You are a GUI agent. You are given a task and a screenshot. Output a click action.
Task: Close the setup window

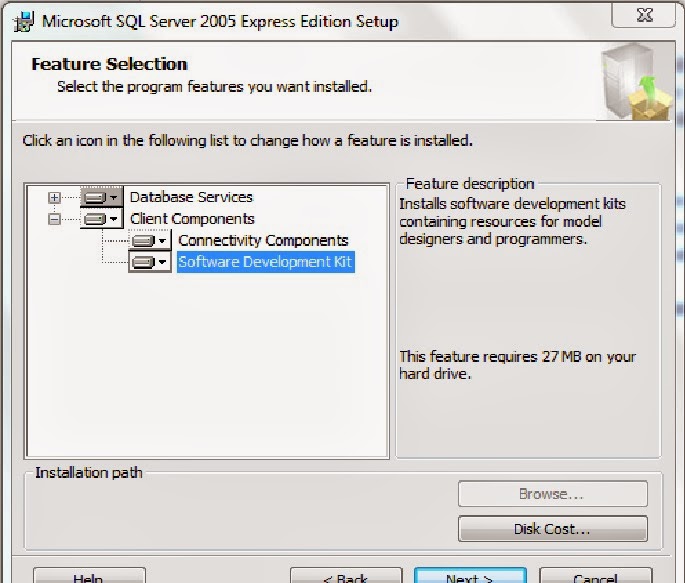pyautogui.click(x=644, y=15)
